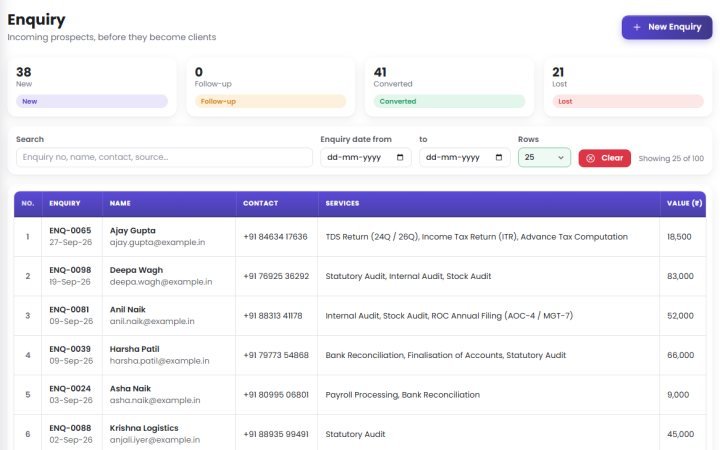The height and width of the screenshot is (450, 720).
Task: Click the green Converted badge pill
Action: coord(449,101)
